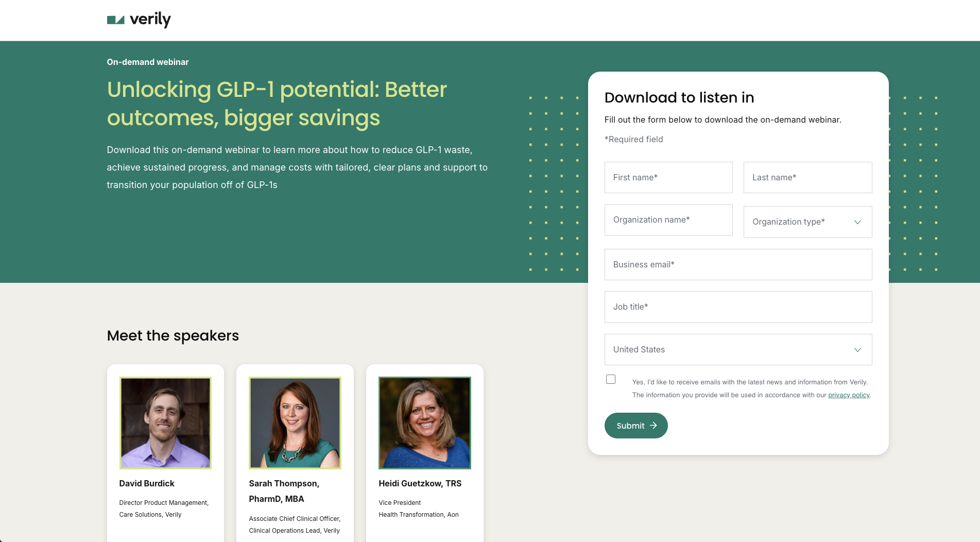Click the name Heidi Guetzkow, TRS
Image resolution: width=980 pixels, height=542 pixels.
point(420,483)
